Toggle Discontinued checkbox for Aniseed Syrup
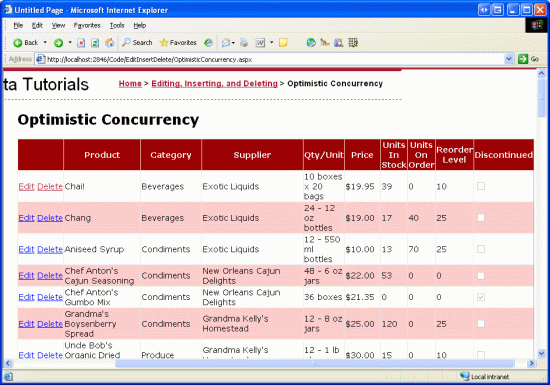This screenshot has height=385, width=550. 481,249
